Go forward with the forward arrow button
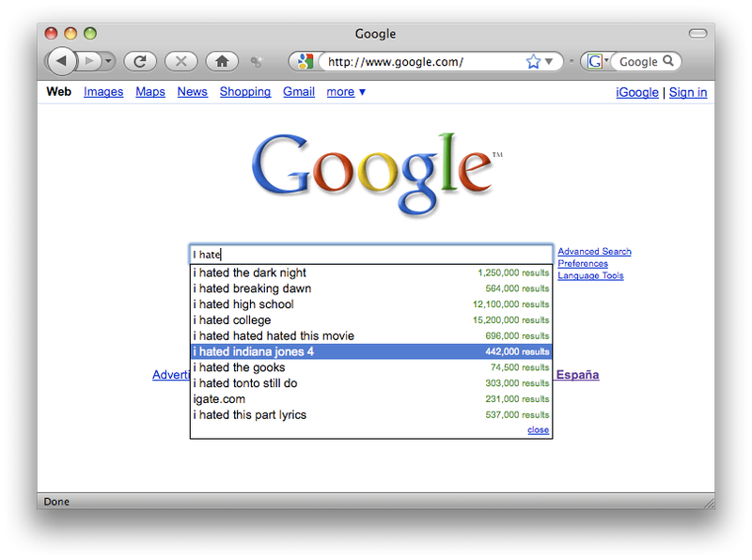Screen dimensions: 752x560 point(88,61)
